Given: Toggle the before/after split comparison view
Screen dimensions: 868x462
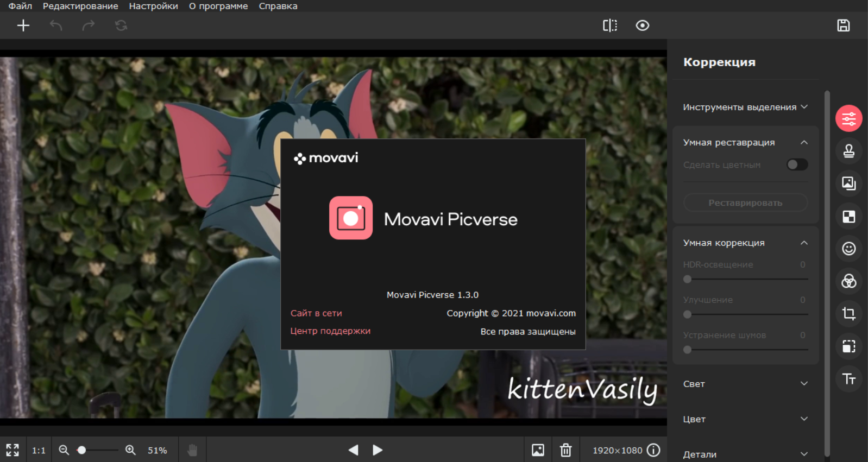Looking at the screenshot, I should (x=610, y=26).
